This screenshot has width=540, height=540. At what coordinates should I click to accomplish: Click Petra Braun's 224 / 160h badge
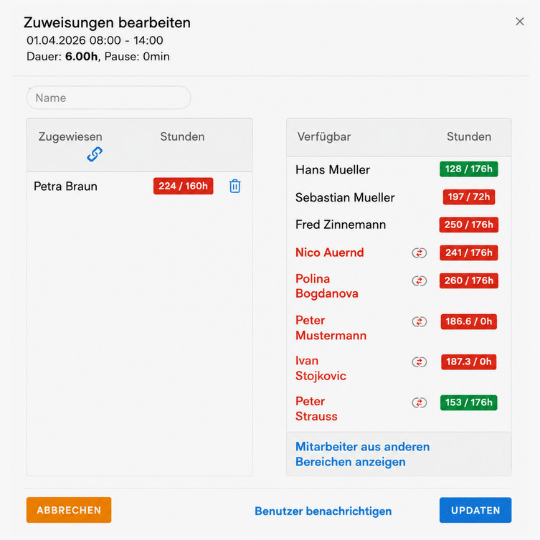183,186
